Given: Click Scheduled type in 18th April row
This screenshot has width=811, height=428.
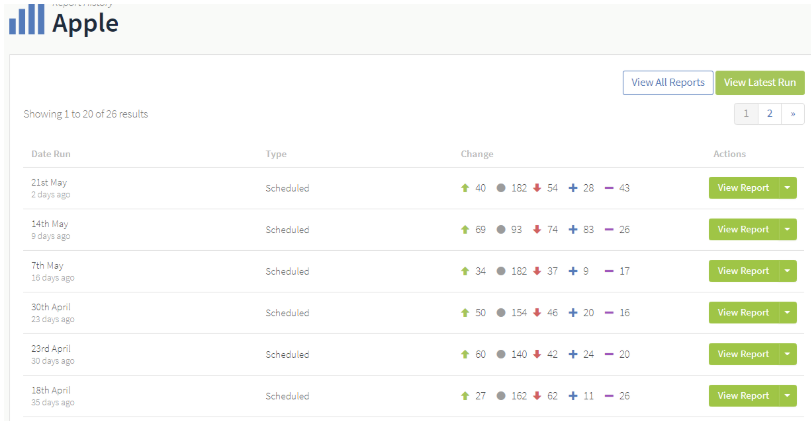Looking at the screenshot, I should pos(288,396).
